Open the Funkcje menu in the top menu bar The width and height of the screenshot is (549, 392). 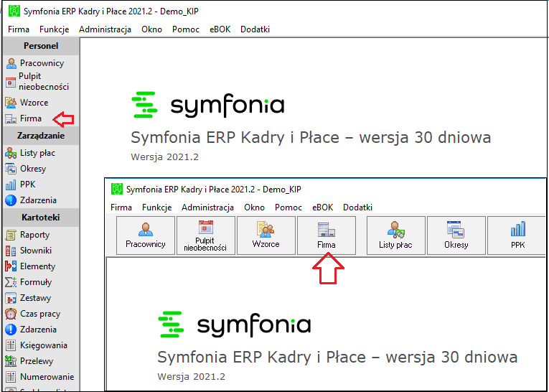point(55,29)
